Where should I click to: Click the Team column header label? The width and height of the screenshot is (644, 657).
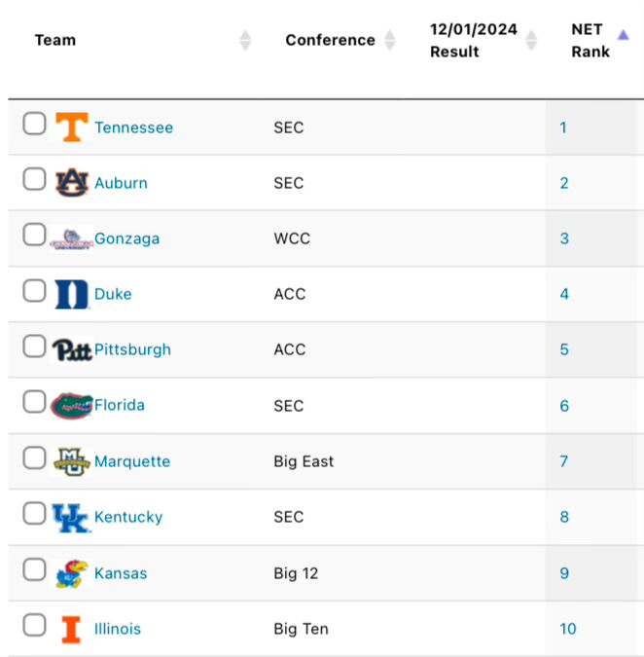tap(55, 40)
